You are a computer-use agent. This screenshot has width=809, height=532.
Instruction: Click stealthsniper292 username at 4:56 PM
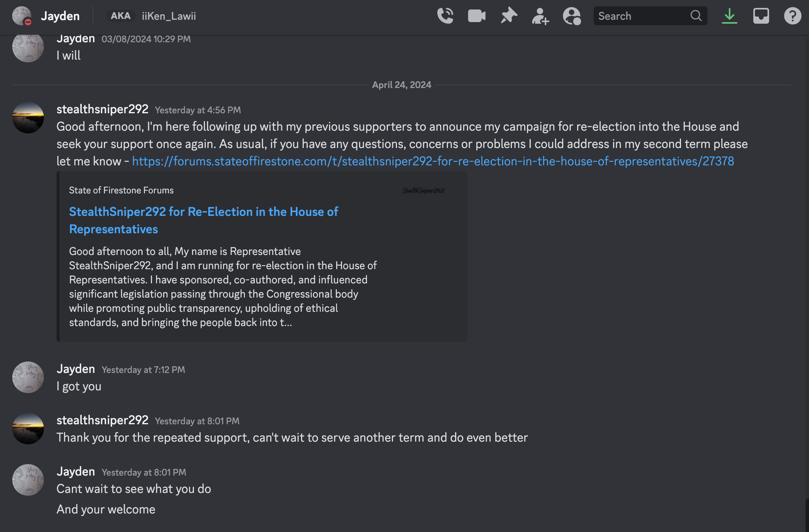pos(102,109)
